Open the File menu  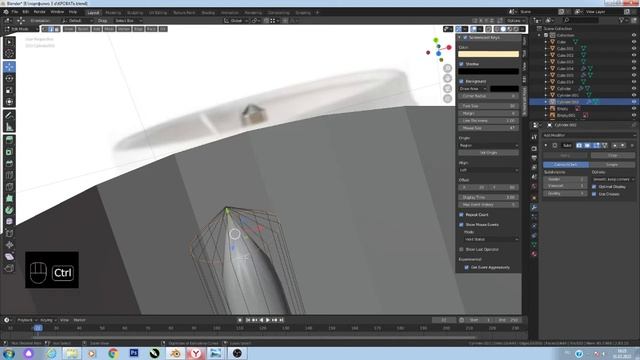pyautogui.click(x=15, y=12)
